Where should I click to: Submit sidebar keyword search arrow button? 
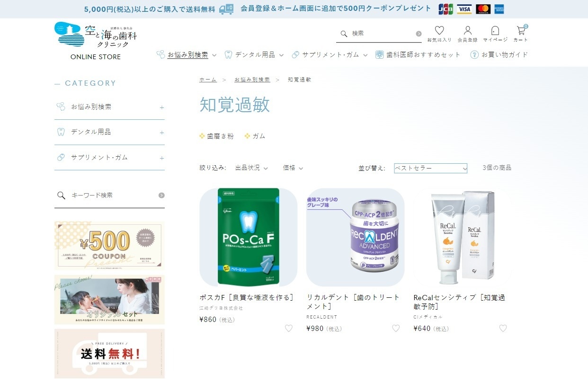pos(161,195)
